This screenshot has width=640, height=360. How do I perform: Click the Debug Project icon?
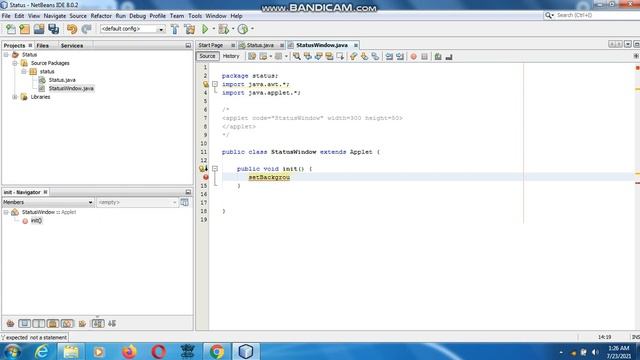223,29
